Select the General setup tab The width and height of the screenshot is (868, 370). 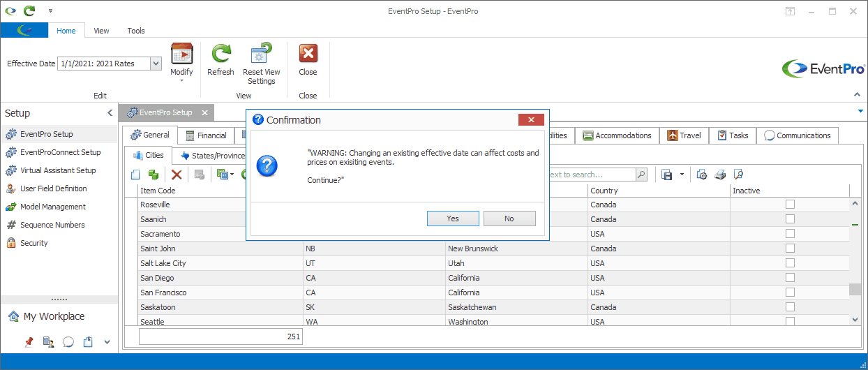[x=150, y=135]
